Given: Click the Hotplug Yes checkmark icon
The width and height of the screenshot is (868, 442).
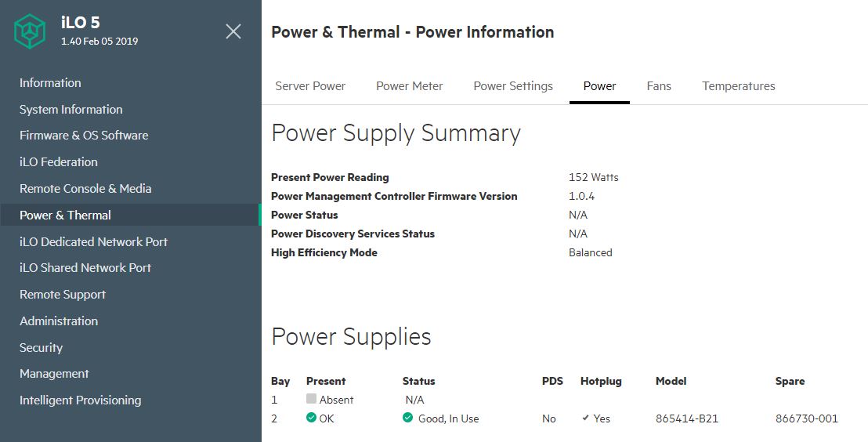Looking at the screenshot, I should pyautogui.click(x=585, y=418).
